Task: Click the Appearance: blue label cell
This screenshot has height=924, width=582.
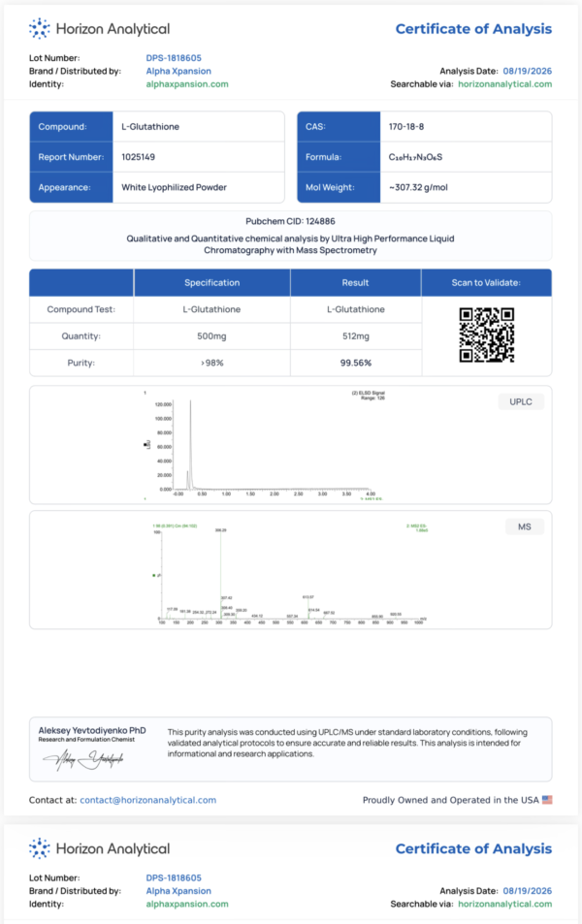Action: [72, 187]
